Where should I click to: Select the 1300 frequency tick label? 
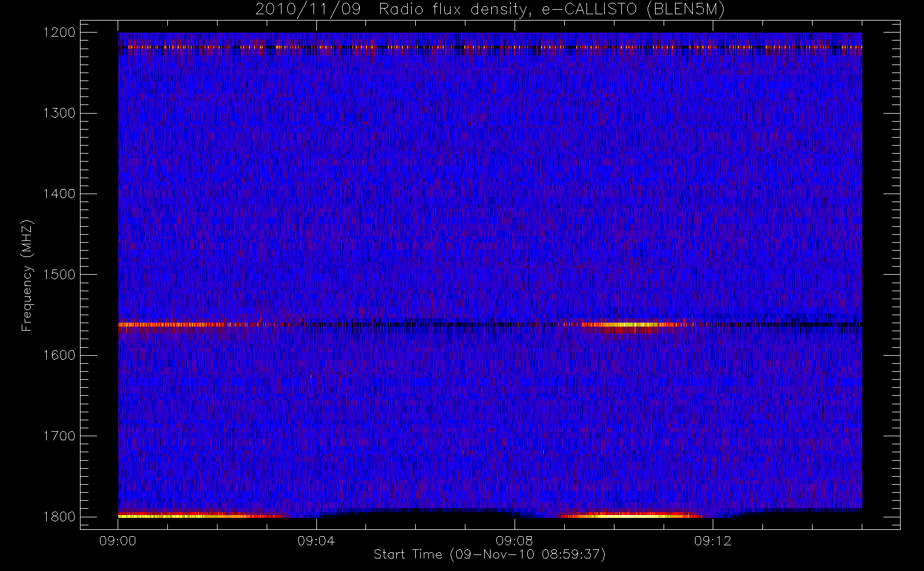tap(59, 113)
